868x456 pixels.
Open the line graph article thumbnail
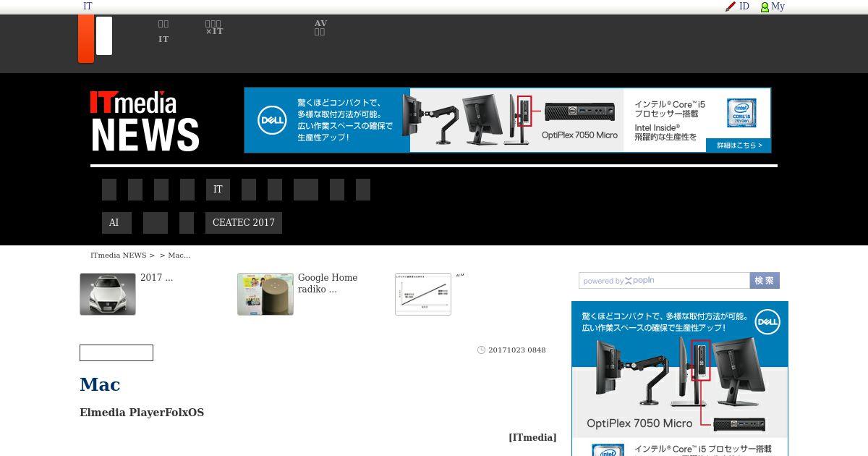click(423, 294)
